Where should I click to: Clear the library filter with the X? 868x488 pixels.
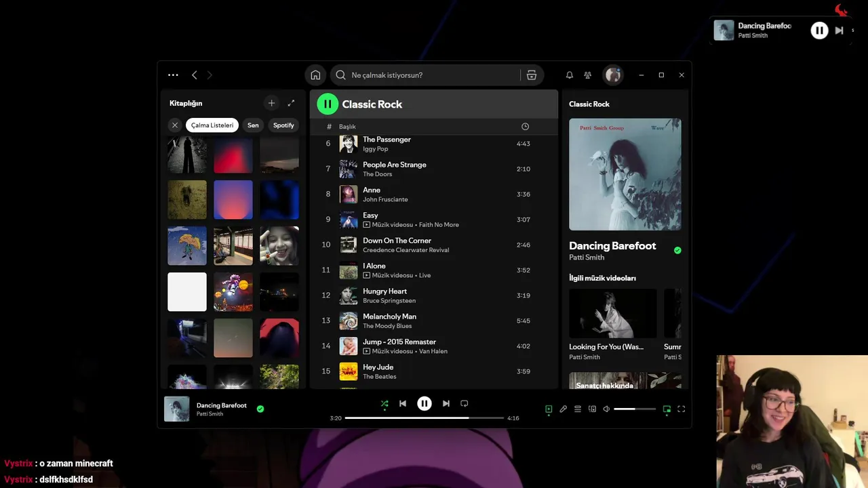click(175, 125)
